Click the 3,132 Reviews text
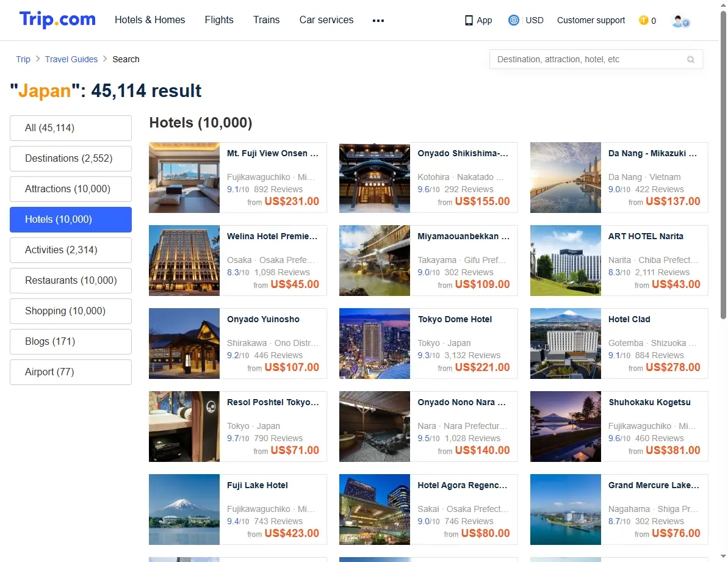The width and height of the screenshot is (728, 562). (473, 356)
